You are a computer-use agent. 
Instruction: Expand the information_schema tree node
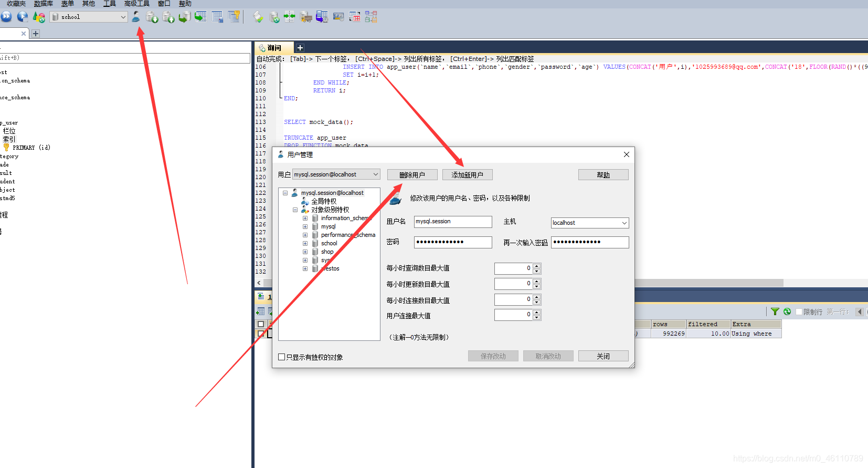point(305,218)
